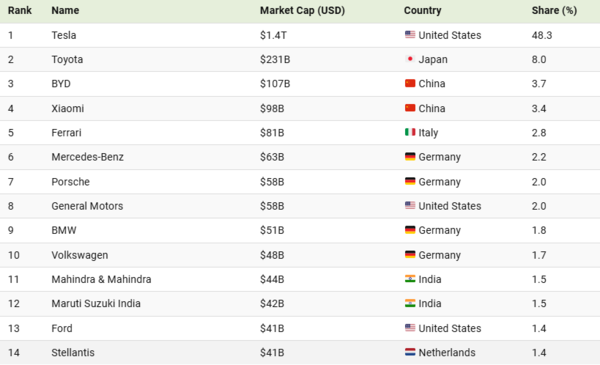Screen dimensions: 600x365
Task: Click the Germany flag in Mercedes-Benz row
Action: coord(410,156)
